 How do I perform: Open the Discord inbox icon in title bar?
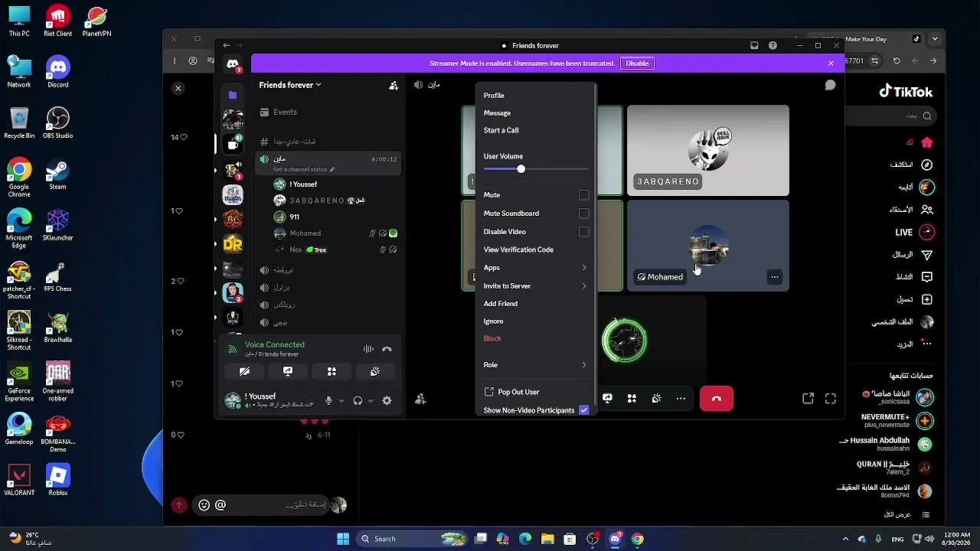point(754,46)
